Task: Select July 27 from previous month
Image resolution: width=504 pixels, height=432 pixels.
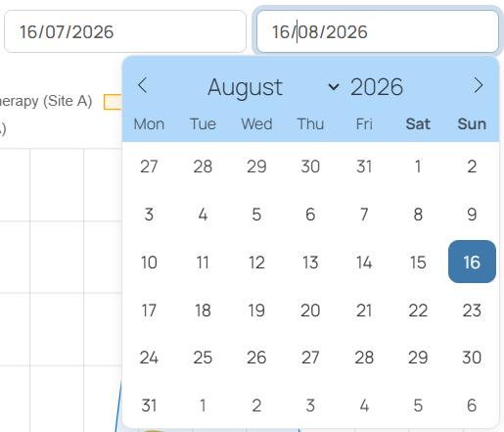Action: [x=149, y=167]
